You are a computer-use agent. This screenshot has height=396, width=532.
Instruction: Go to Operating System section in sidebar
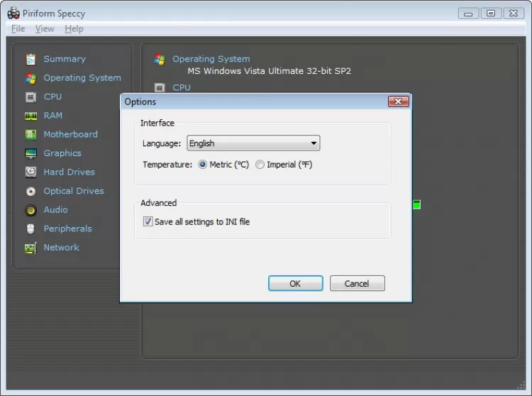pyautogui.click(x=82, y=78)
